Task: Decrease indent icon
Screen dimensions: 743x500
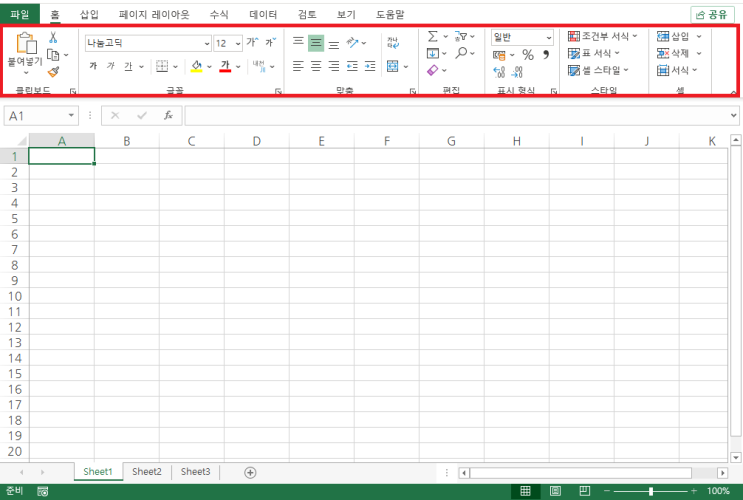Action: coord(352,66)
